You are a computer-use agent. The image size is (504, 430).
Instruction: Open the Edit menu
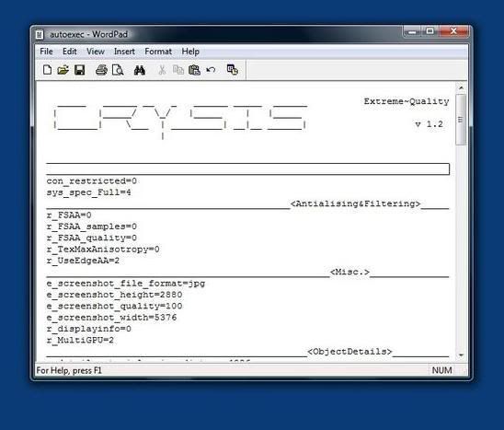click(x=69, y=52)
